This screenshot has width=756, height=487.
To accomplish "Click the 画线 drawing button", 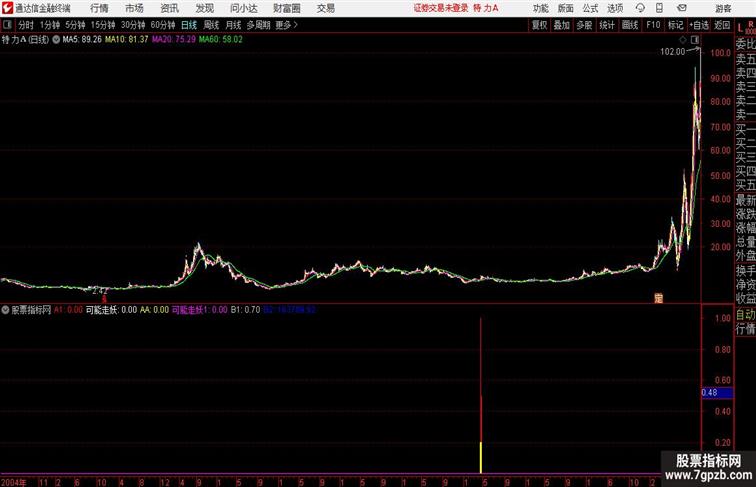I will coord(630,25).
